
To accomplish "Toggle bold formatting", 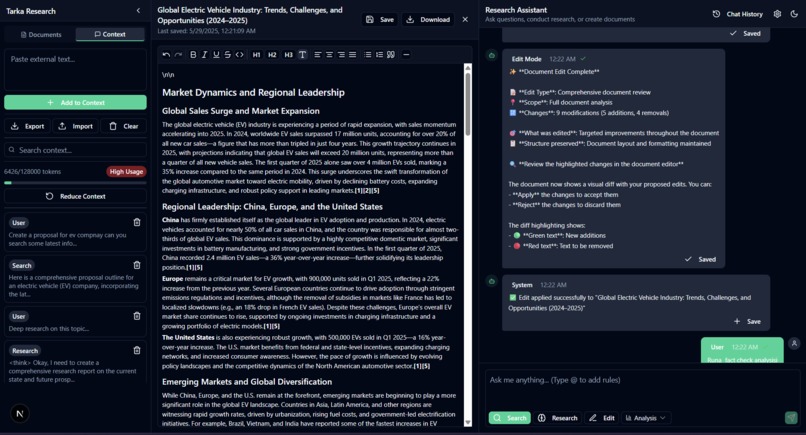I will pyautogui.click(x=193, y=55).
